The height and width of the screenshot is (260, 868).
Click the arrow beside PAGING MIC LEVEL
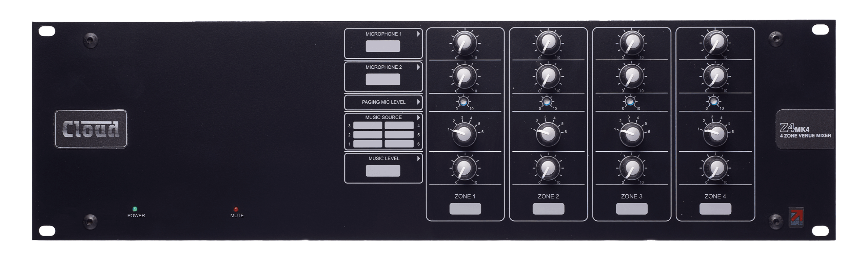coord(418,102)
